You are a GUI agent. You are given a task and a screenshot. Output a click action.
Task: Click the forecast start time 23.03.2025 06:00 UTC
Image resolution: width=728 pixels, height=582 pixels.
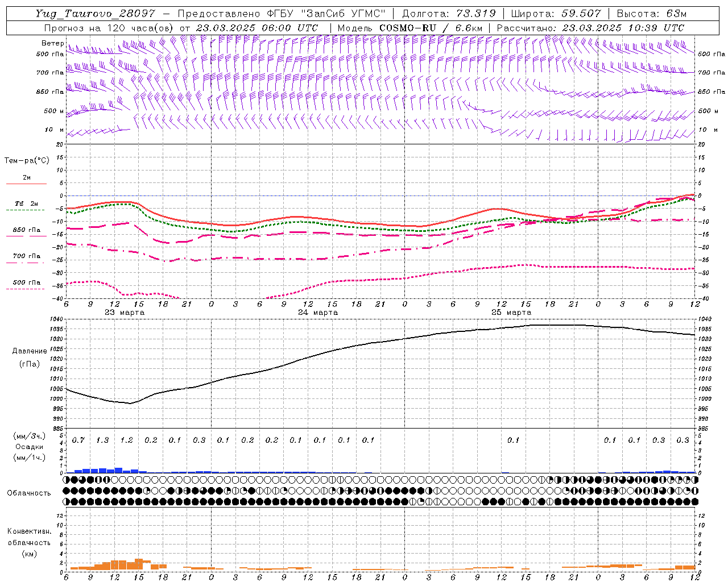[257, 28]
